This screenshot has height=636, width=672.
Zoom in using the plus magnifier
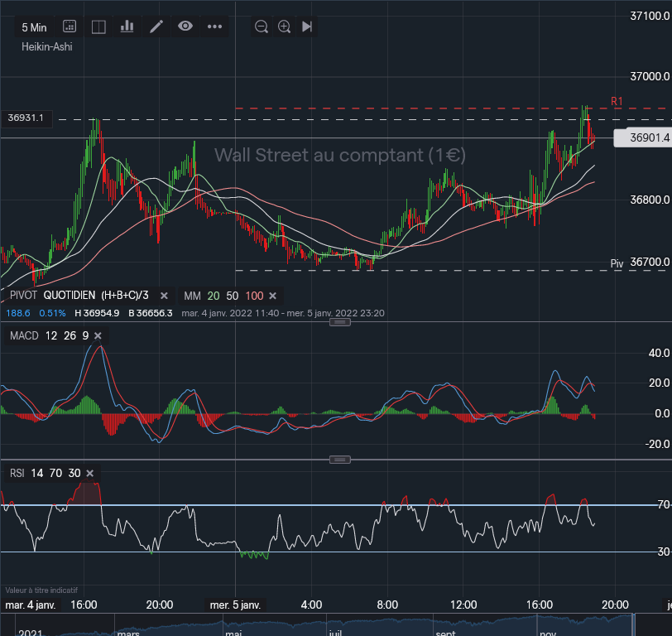point(284,26)
